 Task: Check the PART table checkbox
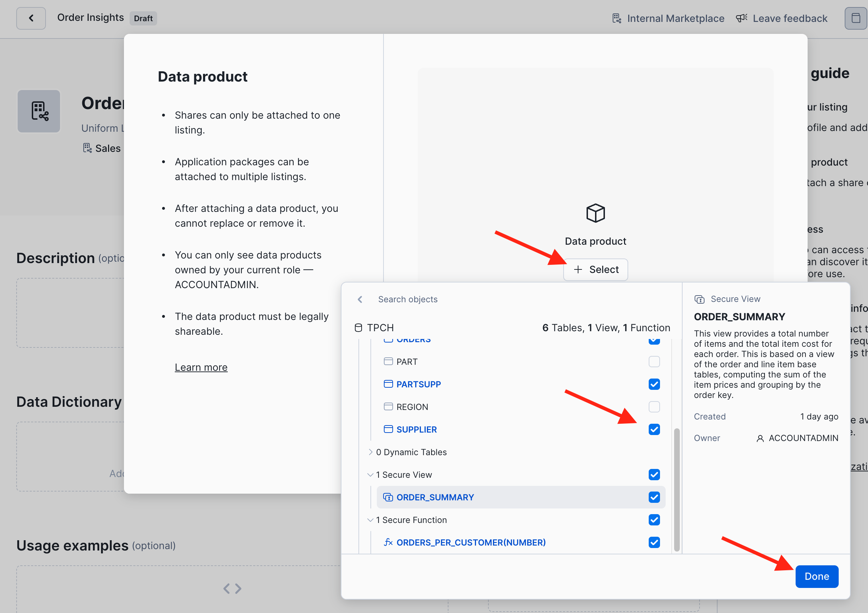[654, 362]
